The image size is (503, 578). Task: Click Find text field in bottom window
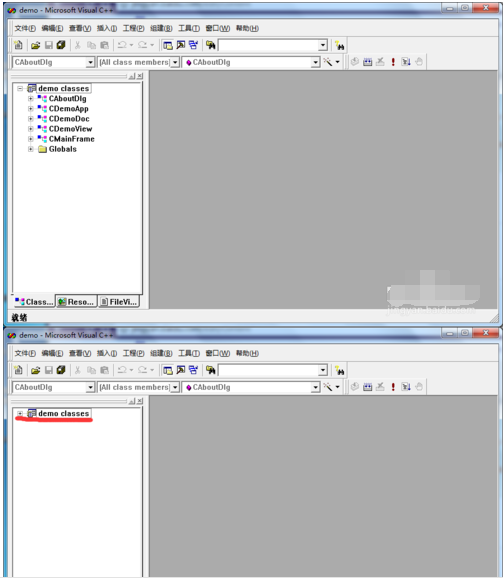coord(269,370)
